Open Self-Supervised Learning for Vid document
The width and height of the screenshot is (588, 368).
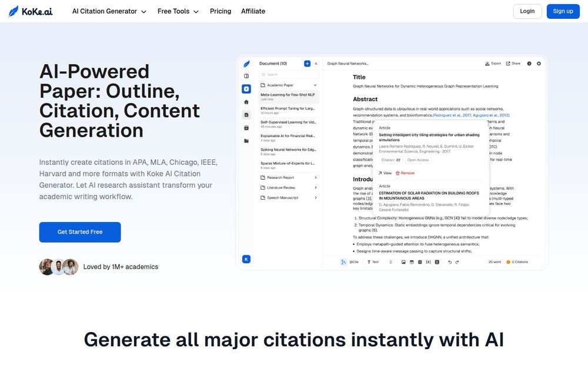tap(289, 124)
